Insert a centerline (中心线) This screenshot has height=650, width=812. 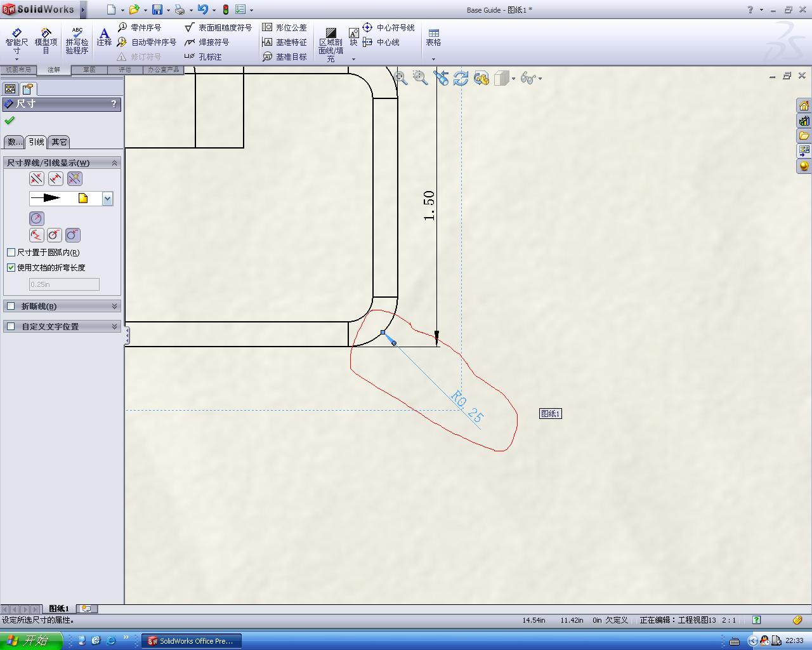[x=381, y=42]
